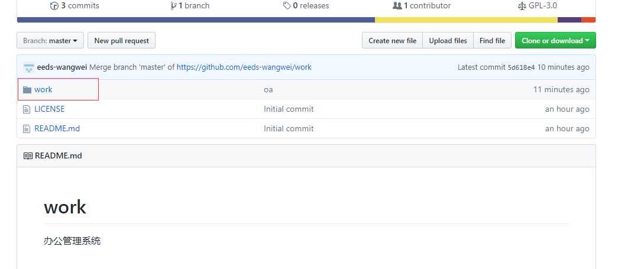Click the work folder icon
644x269 pixels.
pos(27,89)
